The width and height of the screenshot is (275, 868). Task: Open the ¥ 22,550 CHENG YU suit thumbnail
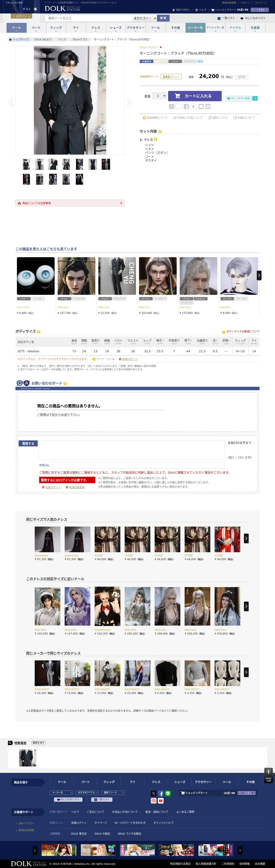pos(117,276)
